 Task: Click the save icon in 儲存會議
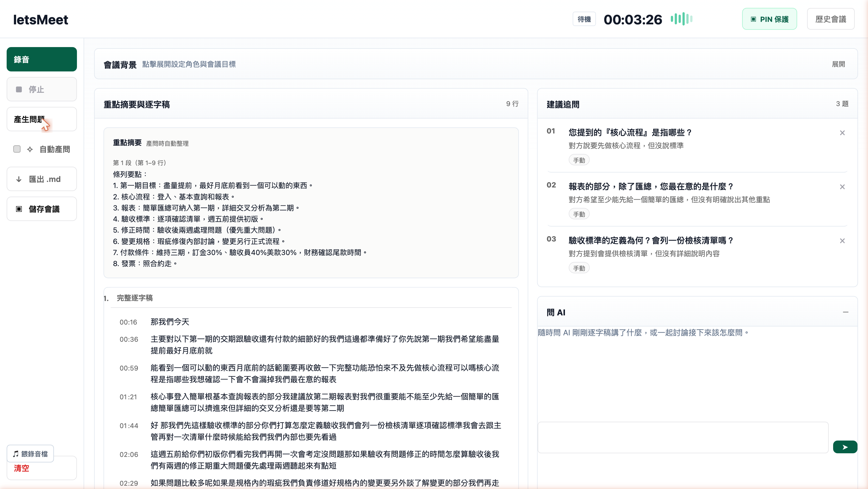19,209
